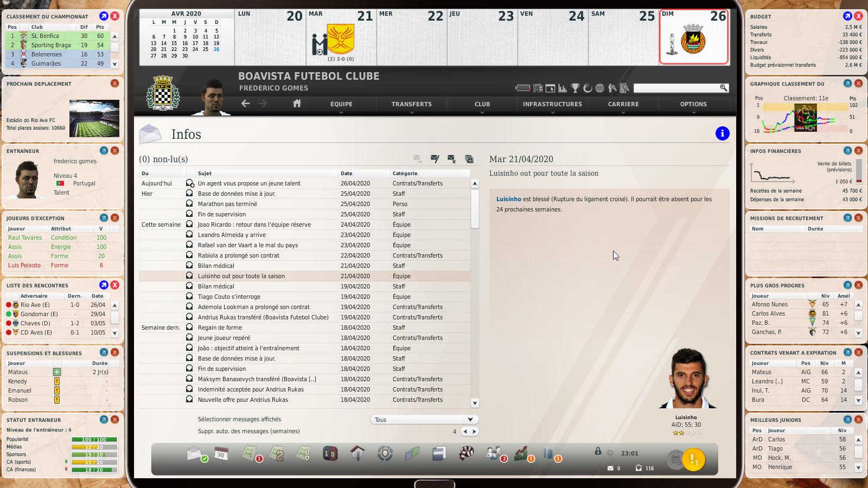Mark all messages as read icon
Image resolution: width=868 pixels, height=488 pixels.
tap(435, 158)
